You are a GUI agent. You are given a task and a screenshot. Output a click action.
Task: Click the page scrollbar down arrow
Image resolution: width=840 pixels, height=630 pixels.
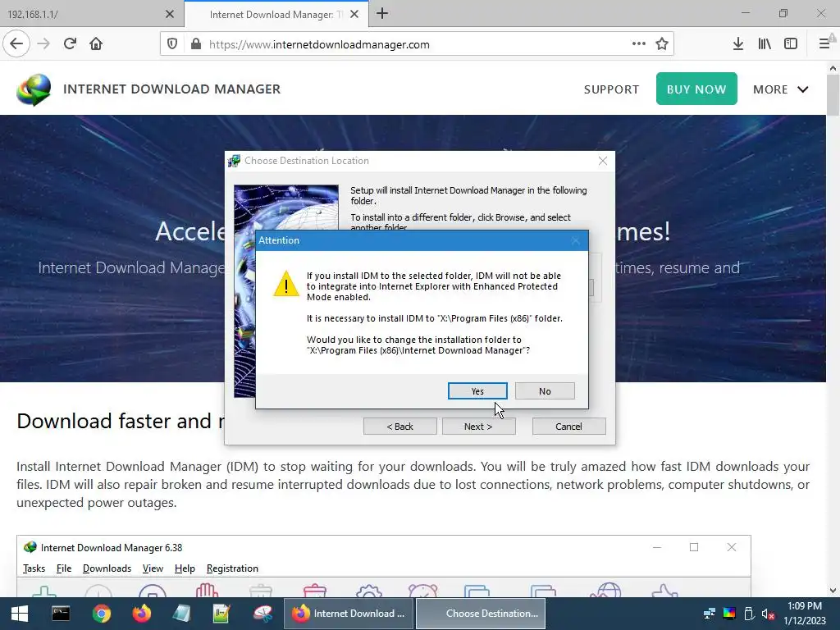[833, 591]
